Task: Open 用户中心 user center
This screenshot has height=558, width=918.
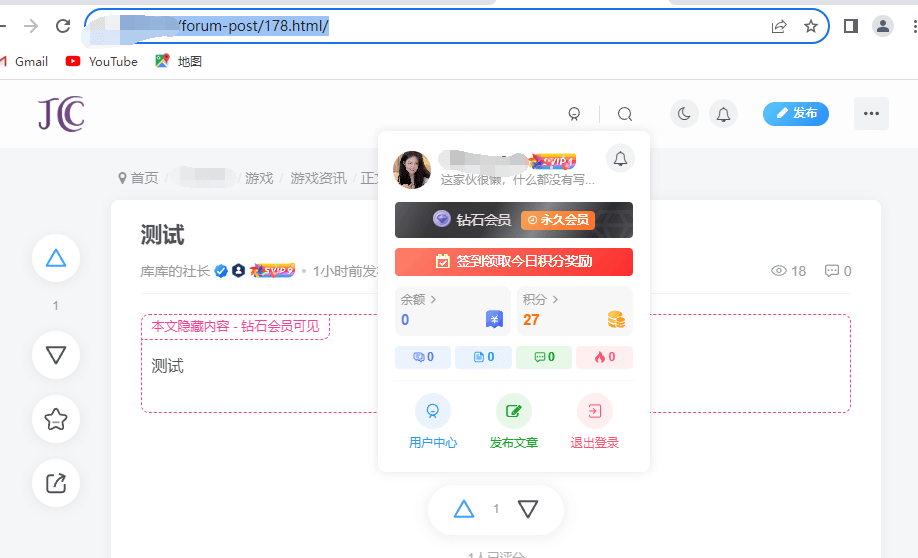Action: 433,422
